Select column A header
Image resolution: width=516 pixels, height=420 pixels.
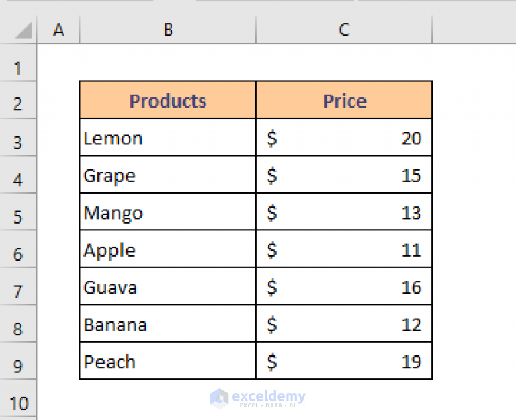58,30
